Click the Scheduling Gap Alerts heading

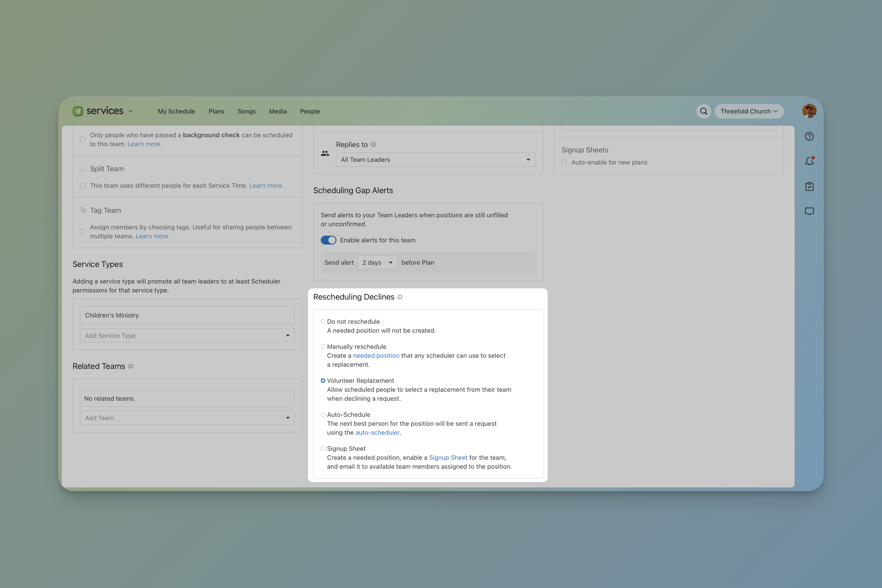(x=353, y=190)
